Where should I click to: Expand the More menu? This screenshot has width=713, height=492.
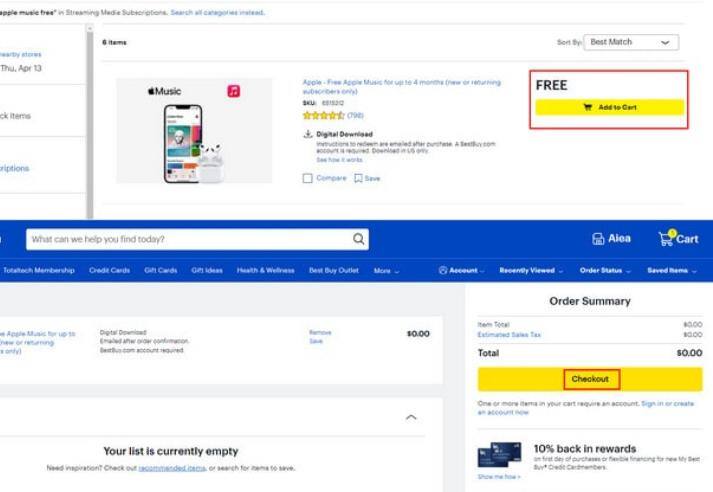pyautogui.click(x=386, y=271)
